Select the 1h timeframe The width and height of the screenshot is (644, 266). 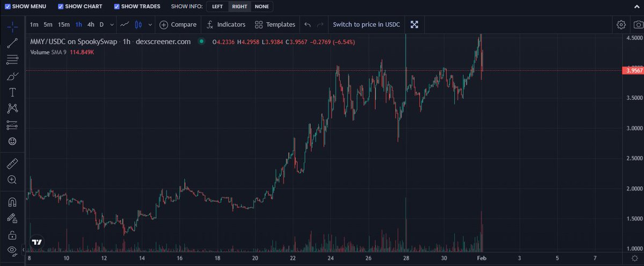coord(78,24)
